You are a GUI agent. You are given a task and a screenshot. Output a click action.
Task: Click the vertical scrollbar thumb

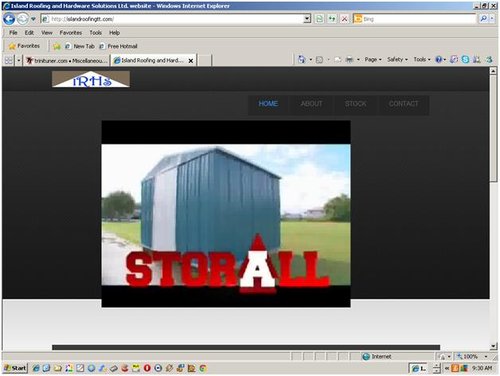click(x=493, y=128)
